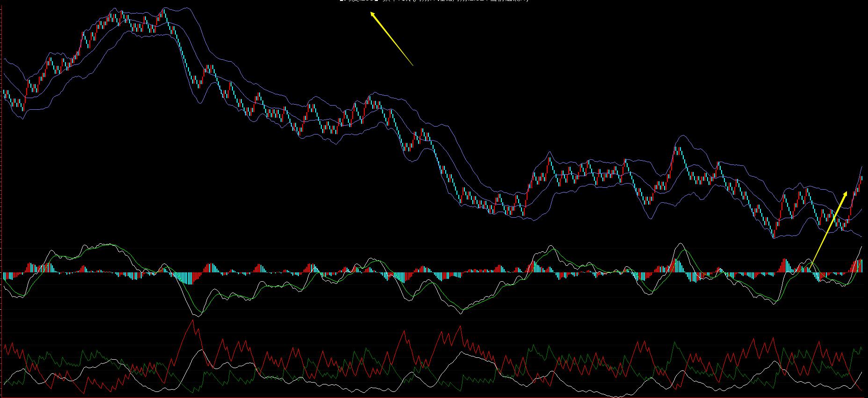Viewport: 868px width, 398px height.
Task: Click the tallest red peak in bottom panel
Action: pos(192,321)
